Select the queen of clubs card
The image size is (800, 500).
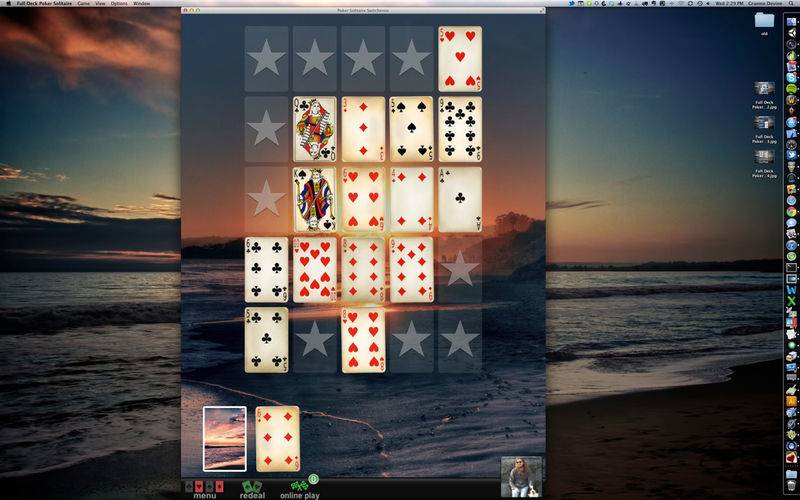(315, 129)
